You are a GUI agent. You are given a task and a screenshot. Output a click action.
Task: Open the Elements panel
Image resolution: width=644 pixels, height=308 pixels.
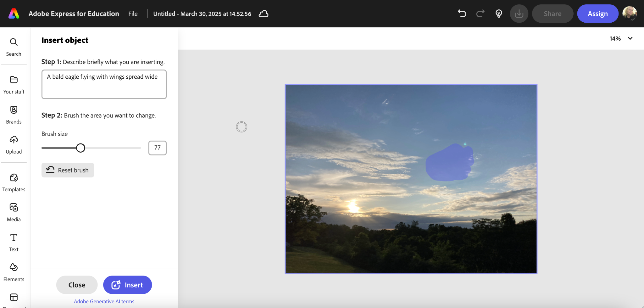click(14, 272)
